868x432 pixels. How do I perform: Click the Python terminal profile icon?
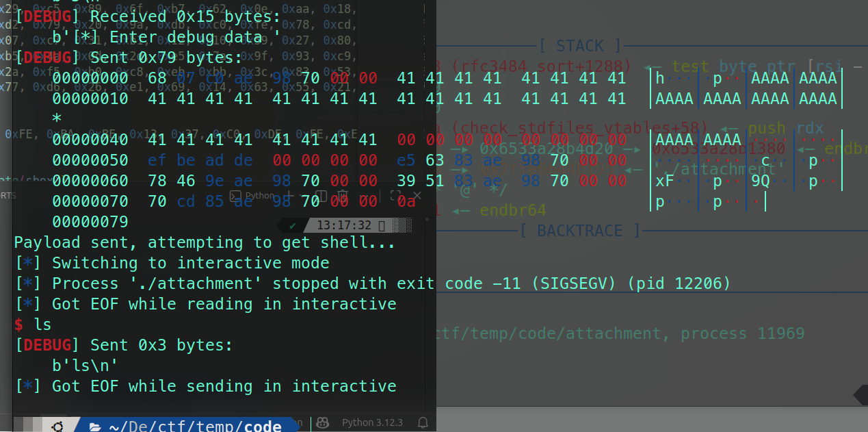[x=235, y=196]
